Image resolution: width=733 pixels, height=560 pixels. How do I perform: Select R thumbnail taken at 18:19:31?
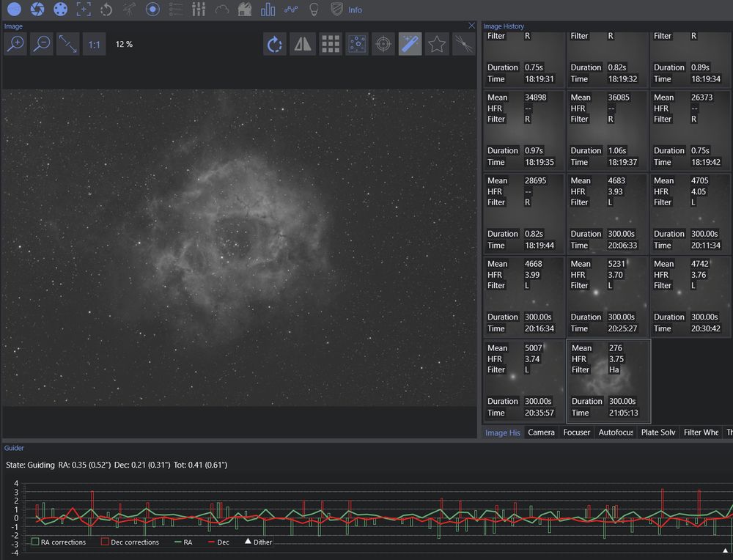click(x=523, y=59)
